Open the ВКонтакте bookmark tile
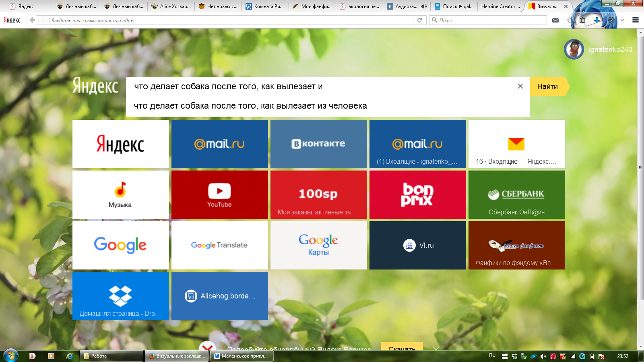 (x=319, y=144)
